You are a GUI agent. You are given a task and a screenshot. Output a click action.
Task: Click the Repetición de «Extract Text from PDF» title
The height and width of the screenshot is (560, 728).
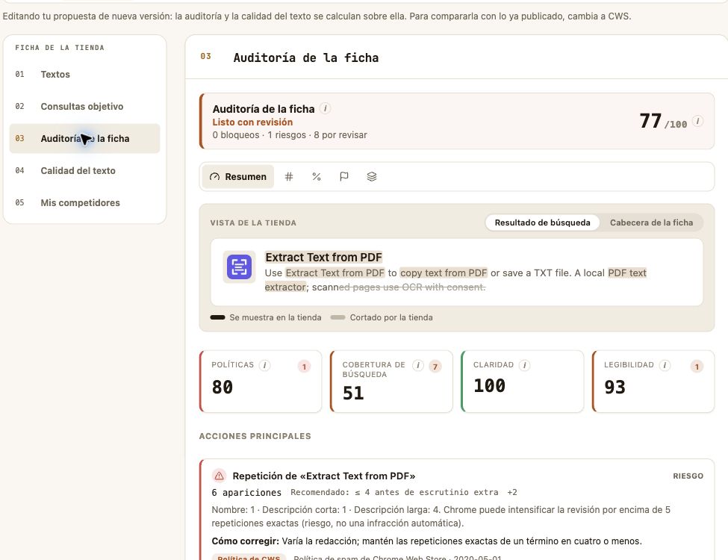tap(323, 476)
